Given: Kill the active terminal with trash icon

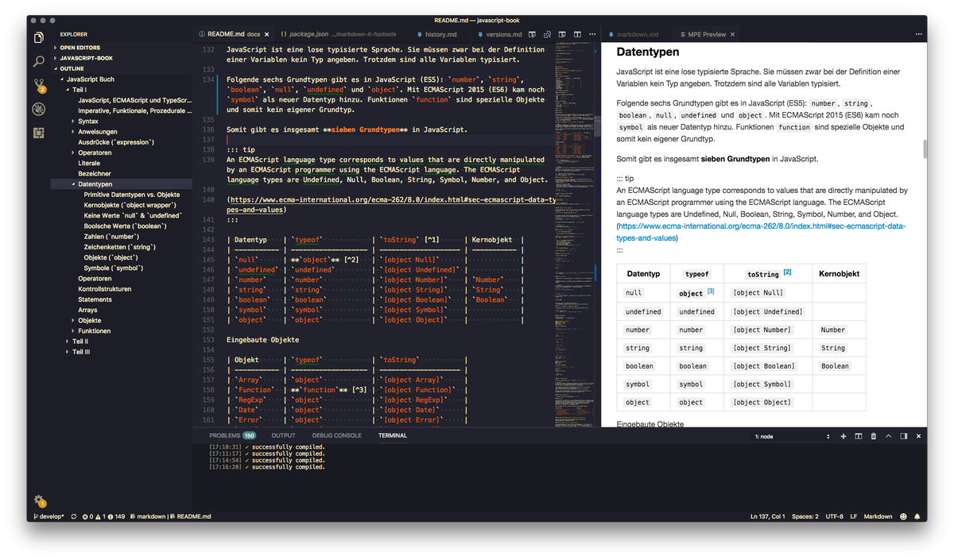Looking at the screenshot, I should click(874, 435).
